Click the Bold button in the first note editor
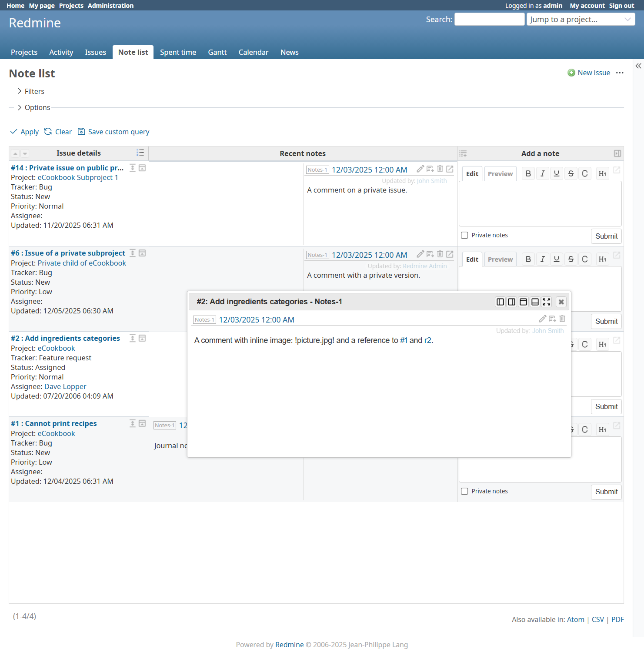The height and width of the screenshot is (652, 644). coord(528,173)
